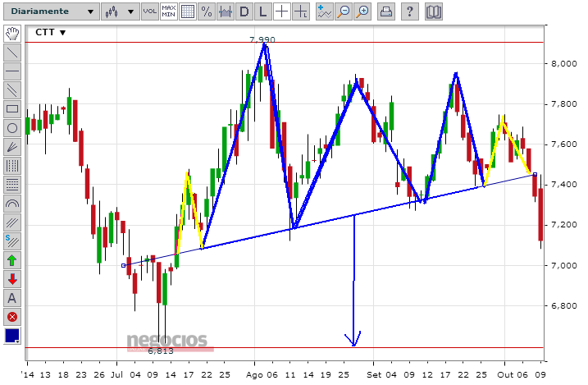588x385 pixels.
Task: Switch to the percentage scale
Action: click(206, 11)
